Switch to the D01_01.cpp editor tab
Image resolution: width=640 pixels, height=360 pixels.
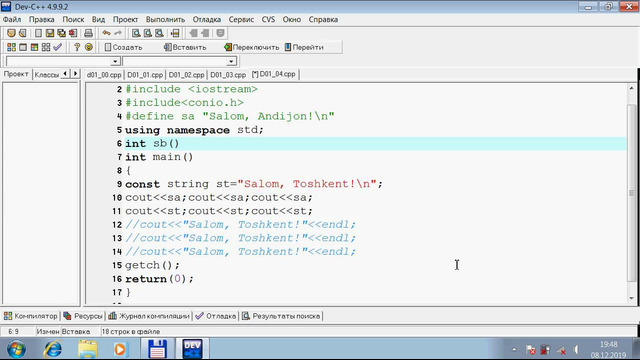click(145, 75)
